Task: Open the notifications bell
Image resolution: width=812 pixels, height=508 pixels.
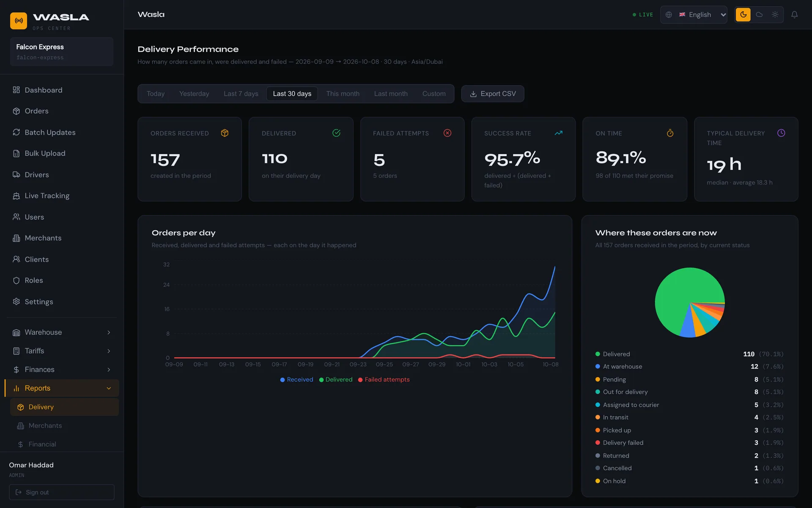Action: pyautogui.click(x=794, y=15)
